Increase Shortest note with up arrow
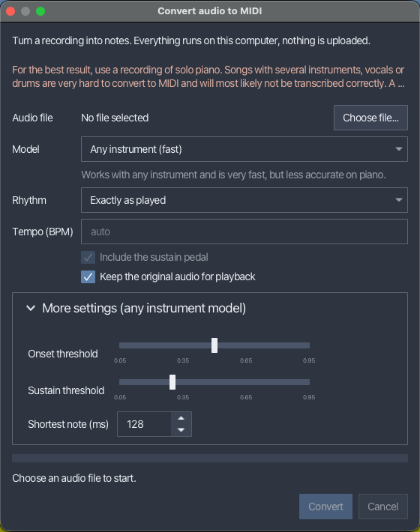420x532 pixels. 181,418
